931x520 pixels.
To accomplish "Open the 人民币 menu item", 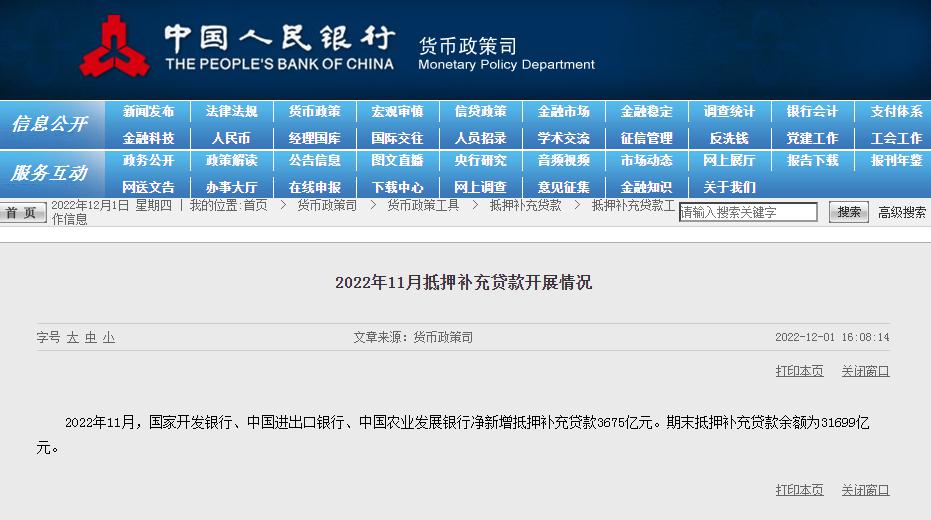I will (x=231, y=138).
